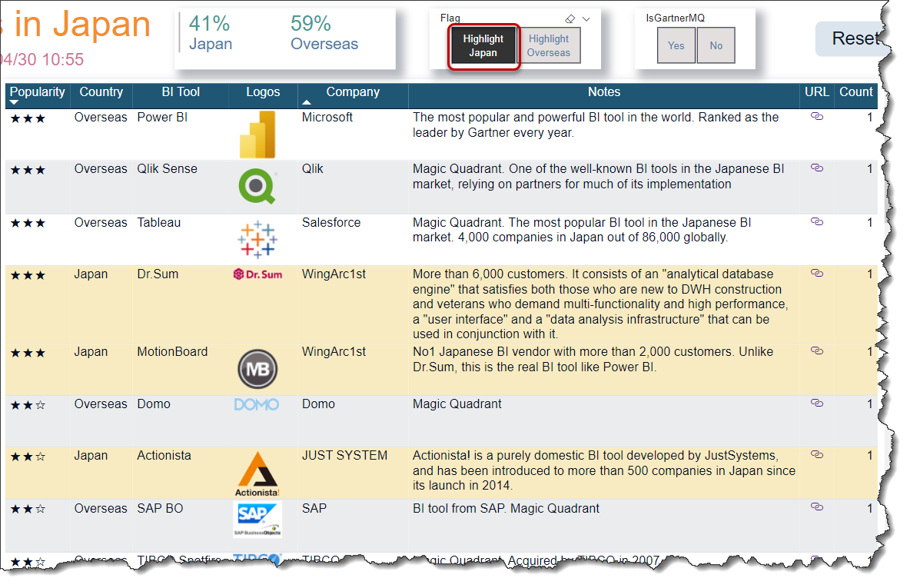Select the 'Qlik Sense' tool cell
The width and height of the screenshot is (910, 588).
[x=167, y=169]
